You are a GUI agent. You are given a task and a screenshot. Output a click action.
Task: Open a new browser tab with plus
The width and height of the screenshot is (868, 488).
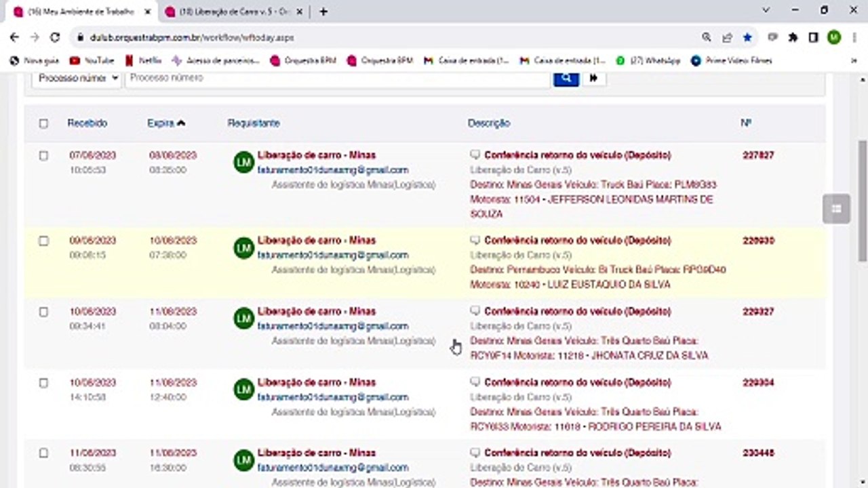(x=323, y=12)
